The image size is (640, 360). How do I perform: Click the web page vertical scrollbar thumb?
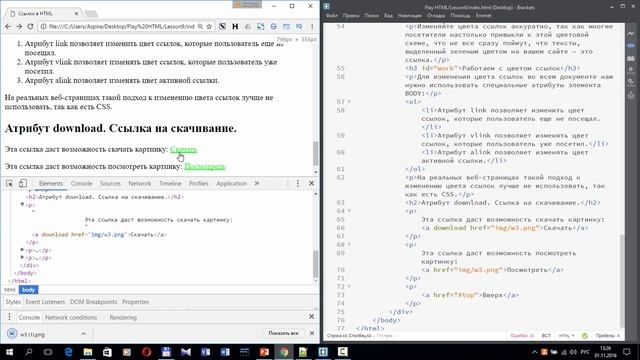[x=316, y=153]
